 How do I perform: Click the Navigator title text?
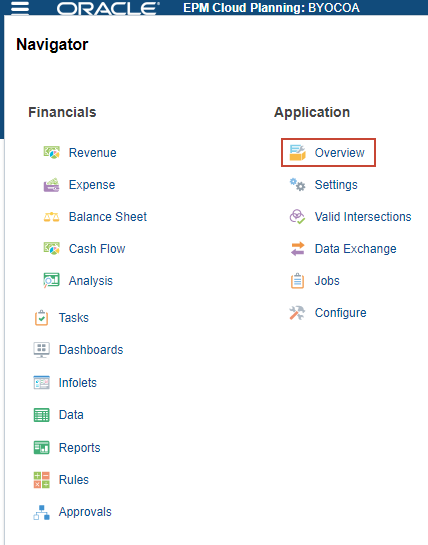pos(52,45)
